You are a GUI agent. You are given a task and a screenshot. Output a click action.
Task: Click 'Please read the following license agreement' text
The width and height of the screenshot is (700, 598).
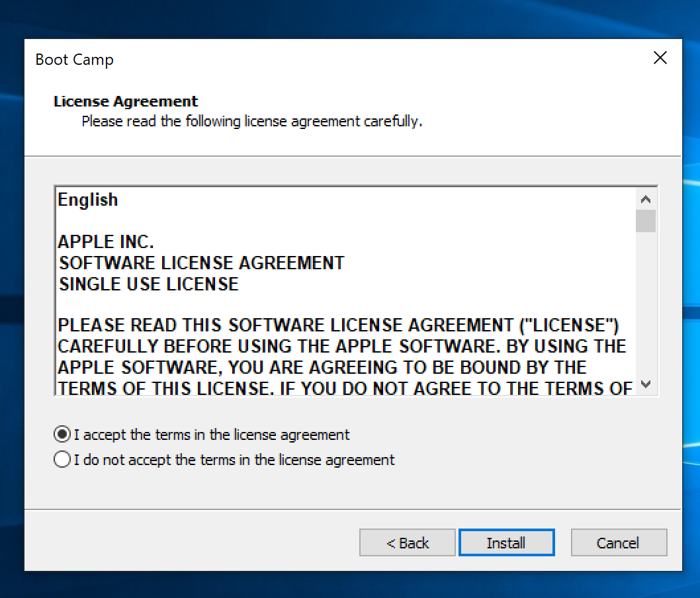[x=252, y=121]
